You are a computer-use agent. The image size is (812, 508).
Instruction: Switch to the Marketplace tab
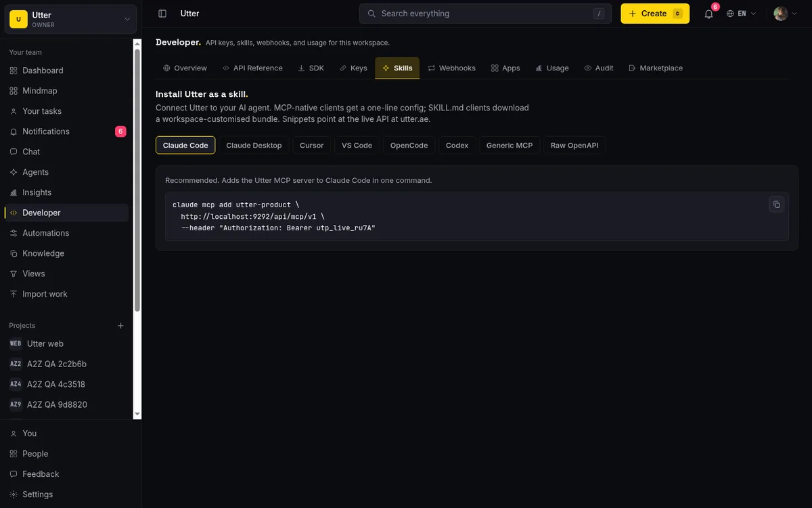coord(656,68)
